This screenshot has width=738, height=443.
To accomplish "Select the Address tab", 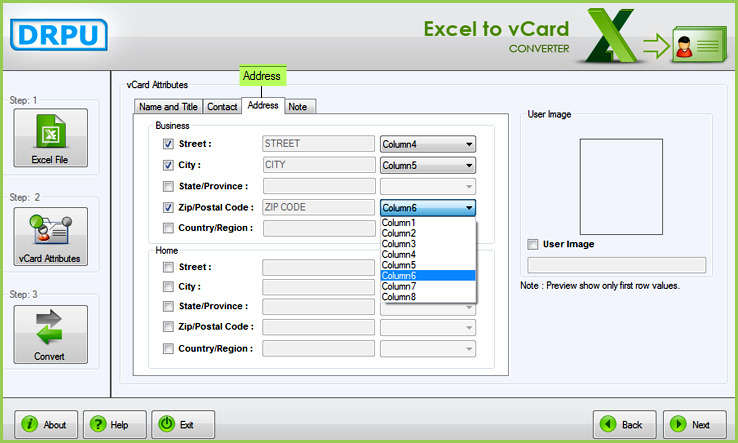I will pyautogui.click(x=263, y=105).
